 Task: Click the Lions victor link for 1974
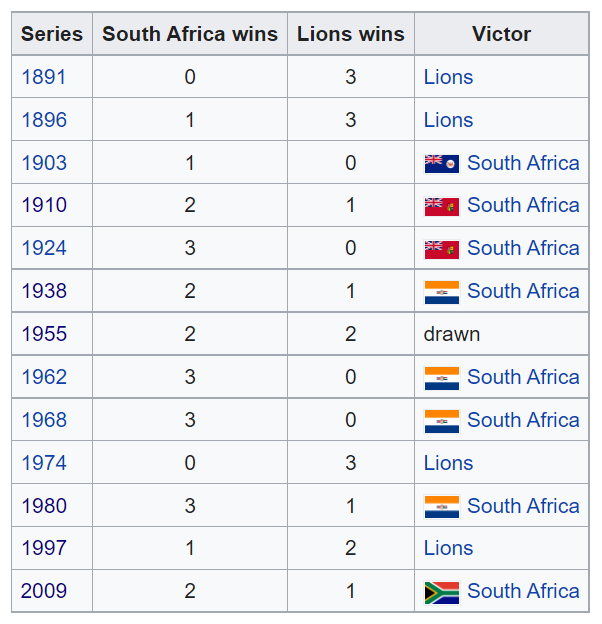pos(448,463)
